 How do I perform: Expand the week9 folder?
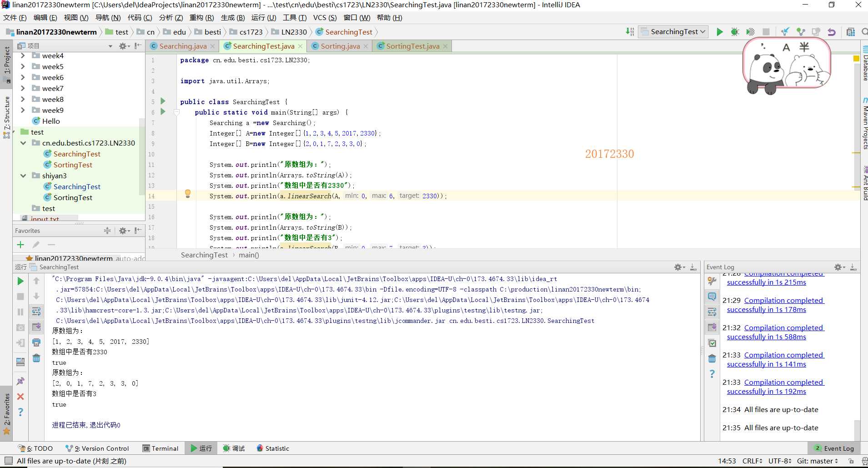pos(23,110)
